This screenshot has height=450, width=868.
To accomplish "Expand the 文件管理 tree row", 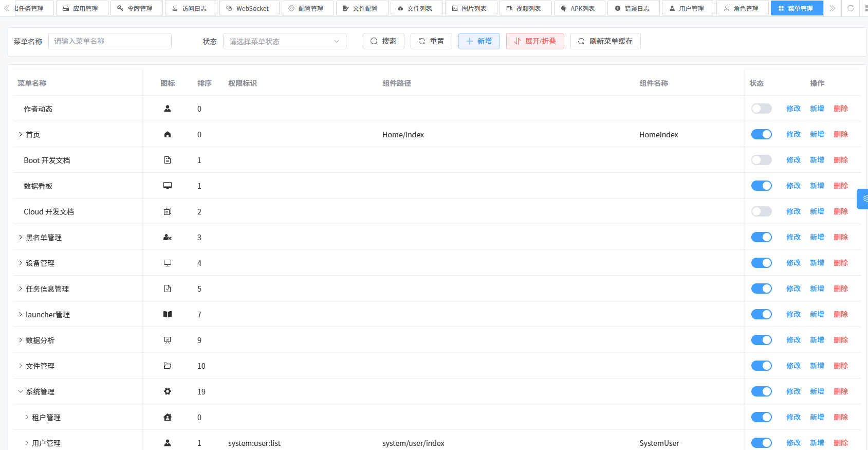I will coord(21,366).
